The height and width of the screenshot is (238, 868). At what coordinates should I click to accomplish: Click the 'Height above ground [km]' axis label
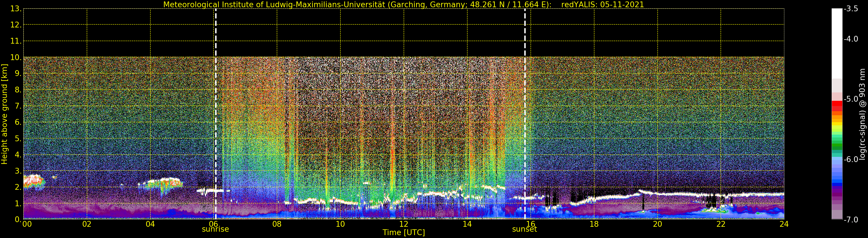point(4,114)
